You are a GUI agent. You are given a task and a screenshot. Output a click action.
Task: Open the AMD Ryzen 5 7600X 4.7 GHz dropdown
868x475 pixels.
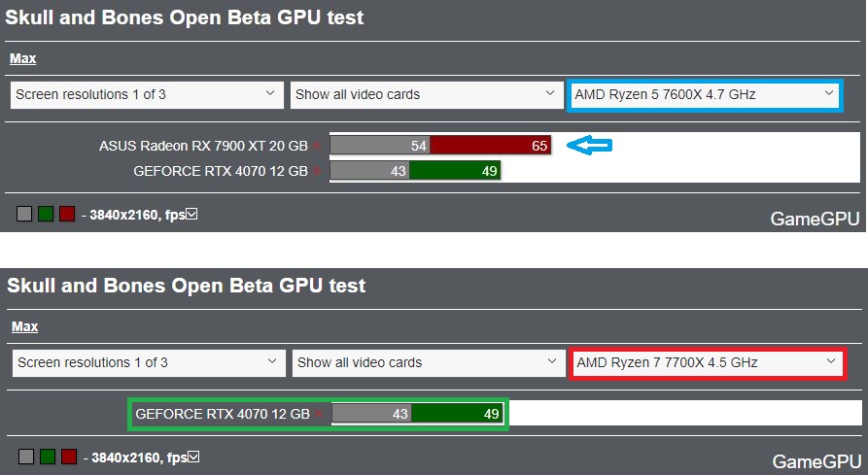pyautogui.click(x=705, y=94)
